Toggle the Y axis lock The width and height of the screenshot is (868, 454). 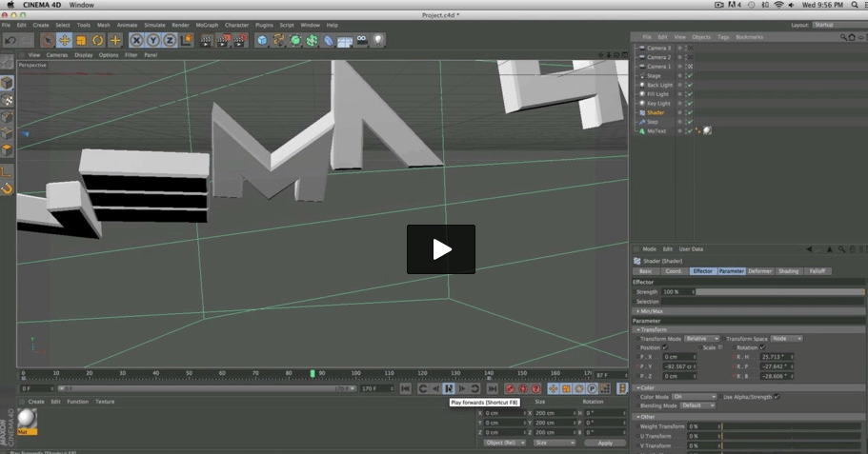pos(152,40)
